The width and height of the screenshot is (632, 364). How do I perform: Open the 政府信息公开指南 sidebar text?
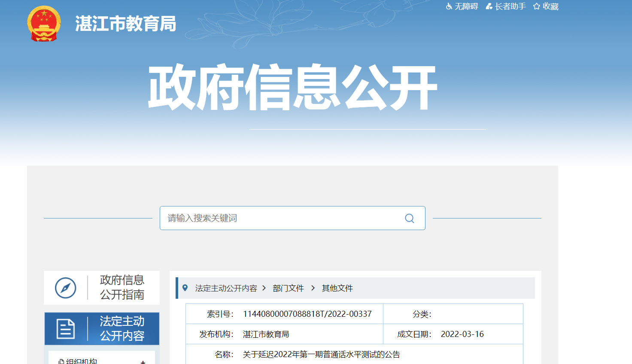(122, 287)
